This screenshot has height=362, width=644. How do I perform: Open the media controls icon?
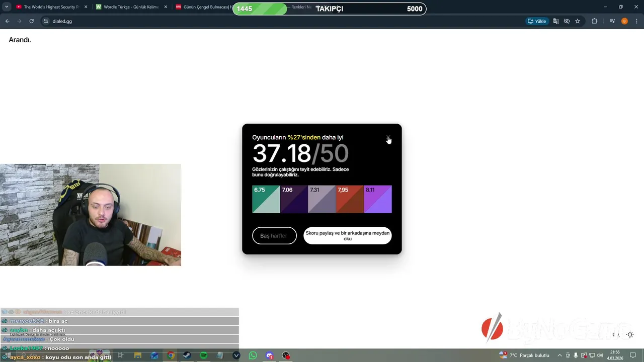[612, 21]
